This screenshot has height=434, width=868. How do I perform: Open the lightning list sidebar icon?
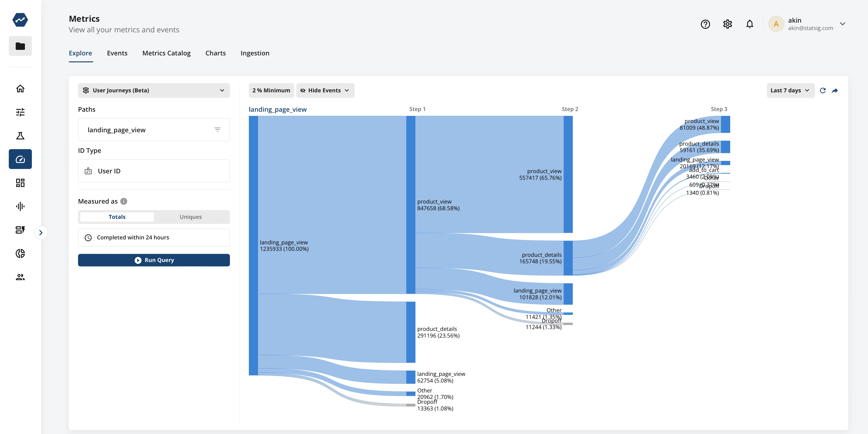pyautogui.click(x=20, y=230)
